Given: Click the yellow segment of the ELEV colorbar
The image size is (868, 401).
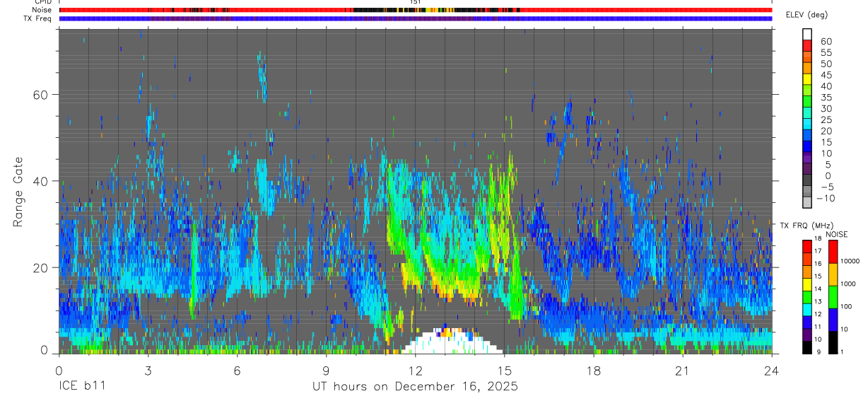Looking at the screenshot, I should tap(807, 79).
